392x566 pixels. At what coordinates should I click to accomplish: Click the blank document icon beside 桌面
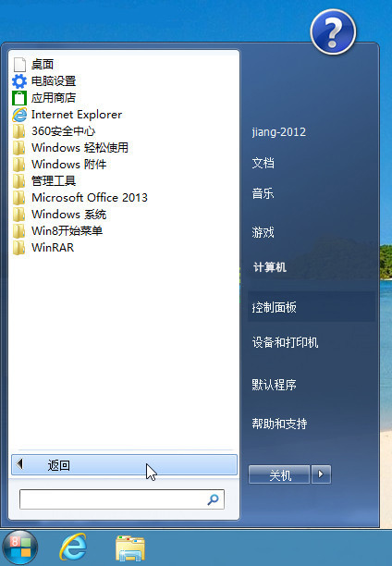19,65
